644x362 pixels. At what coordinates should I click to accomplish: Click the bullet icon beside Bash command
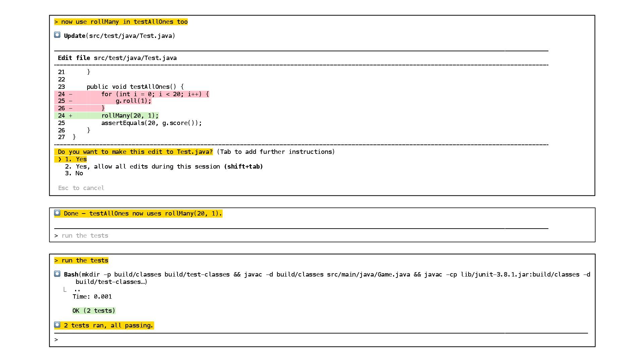pos(57,274)
